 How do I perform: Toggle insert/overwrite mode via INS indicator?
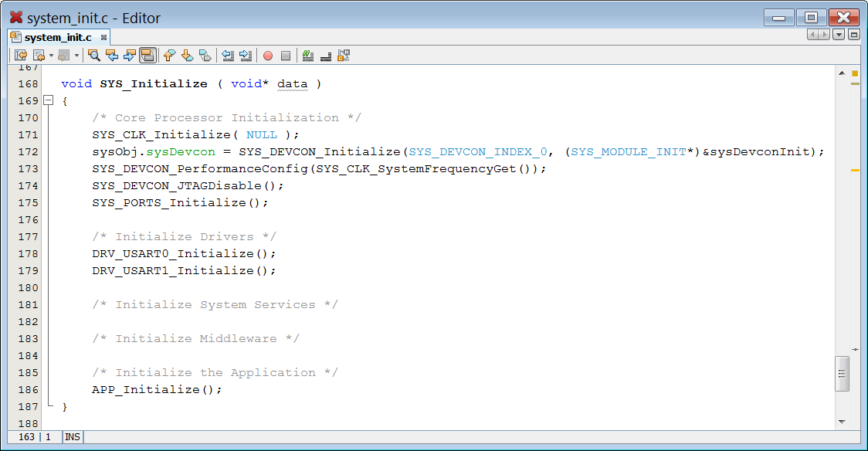[x=72, y=437]
